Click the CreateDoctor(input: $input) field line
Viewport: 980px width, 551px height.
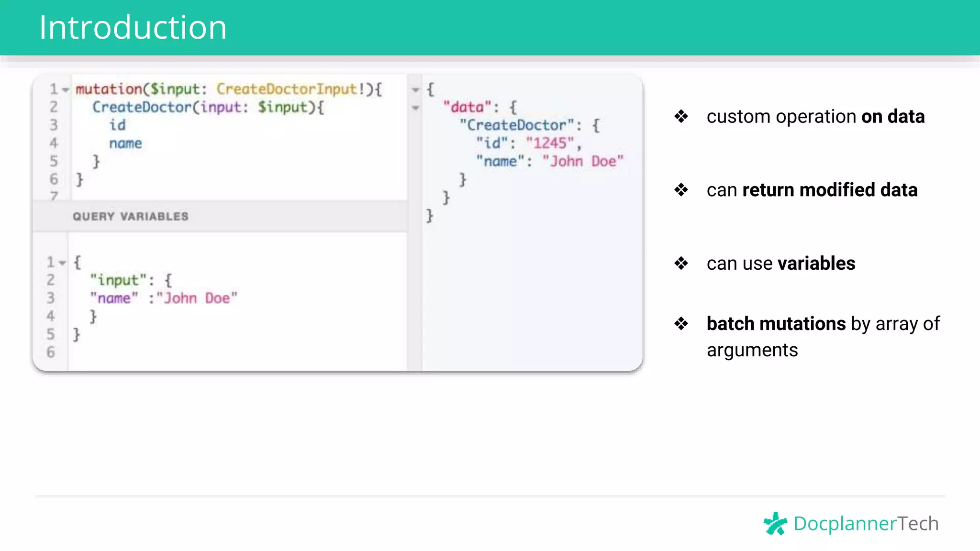pyautogui.click(x=208, y=107)
